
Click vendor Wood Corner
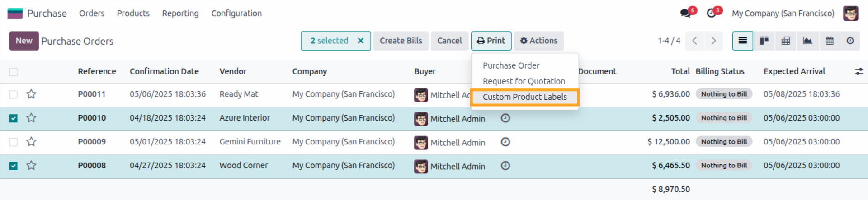pyautogui.click(x=244, y=165)
